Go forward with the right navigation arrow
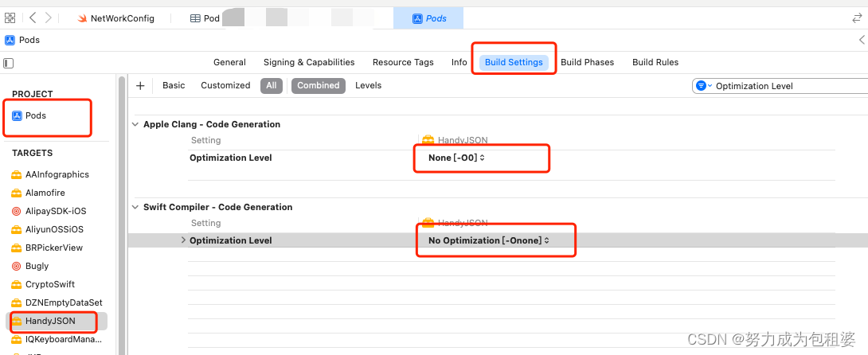The width and height of the screenshot is (868, 355). coord(49,18)
